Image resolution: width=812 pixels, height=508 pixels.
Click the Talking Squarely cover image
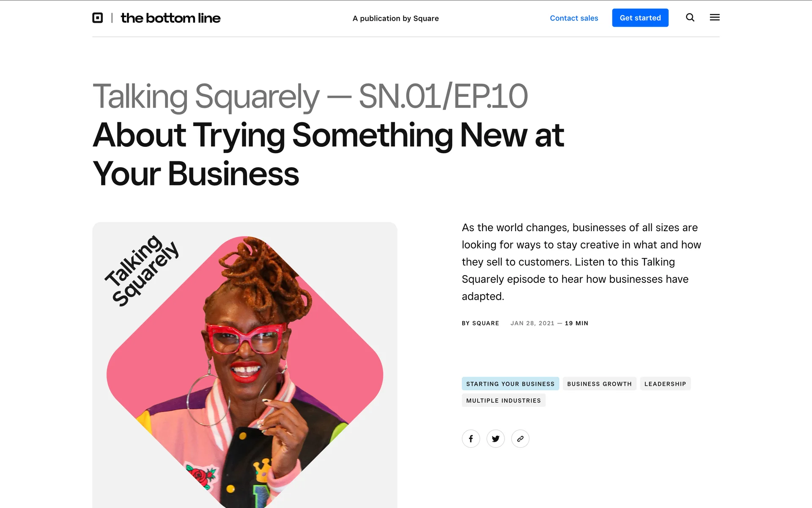[245, 365]
